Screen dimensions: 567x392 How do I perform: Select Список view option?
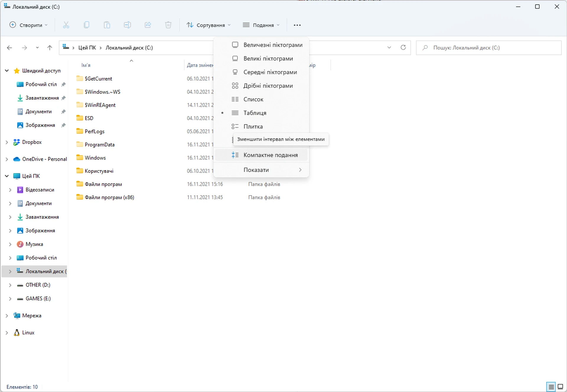[261, 99]
